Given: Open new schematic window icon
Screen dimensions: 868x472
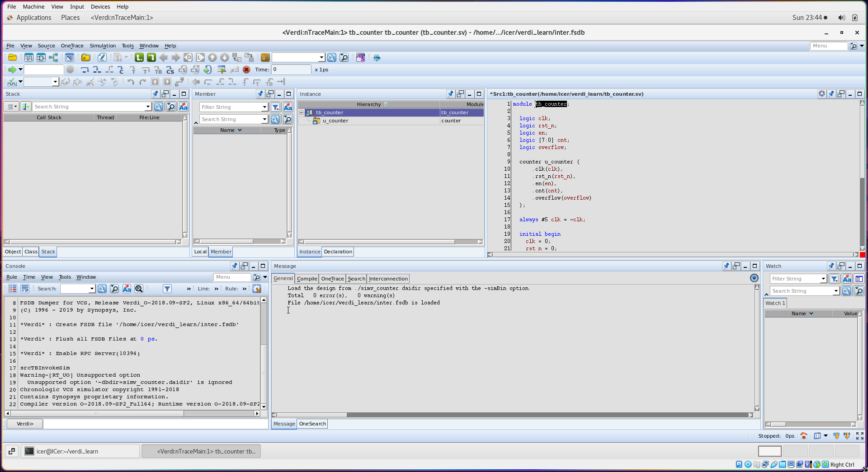Looking at the screenshot, I should (41, 57).
